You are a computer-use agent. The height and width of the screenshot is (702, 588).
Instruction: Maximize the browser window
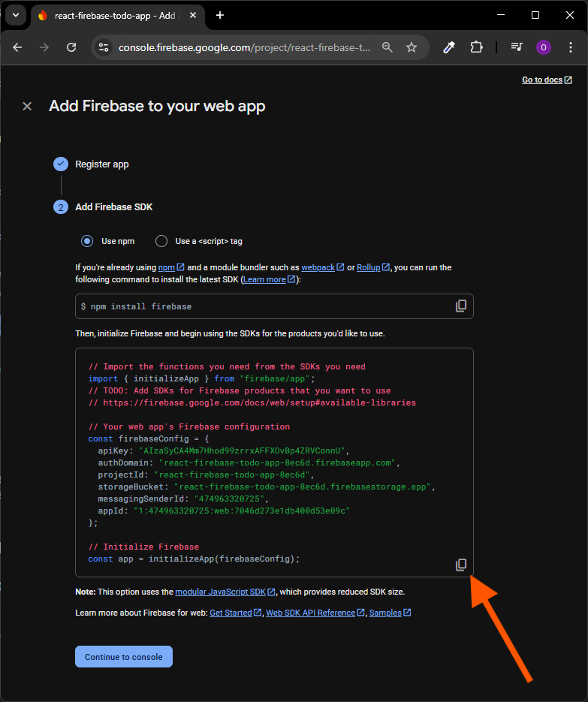(x=535, y=15)
